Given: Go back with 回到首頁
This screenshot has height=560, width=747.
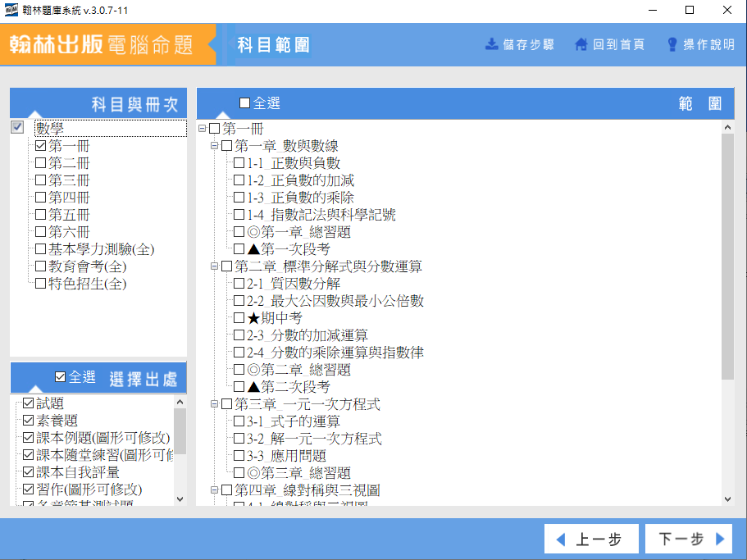Looking at the screenshot, I should click(x=610, y=44).
